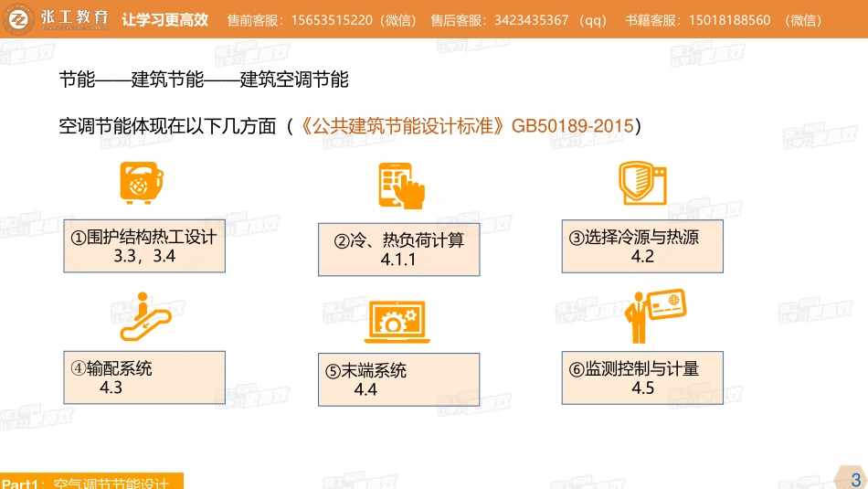Screen dimensions: 868x489
Task: Click the 书籍客服 15018188560 contact
Action: click(724, 20)
